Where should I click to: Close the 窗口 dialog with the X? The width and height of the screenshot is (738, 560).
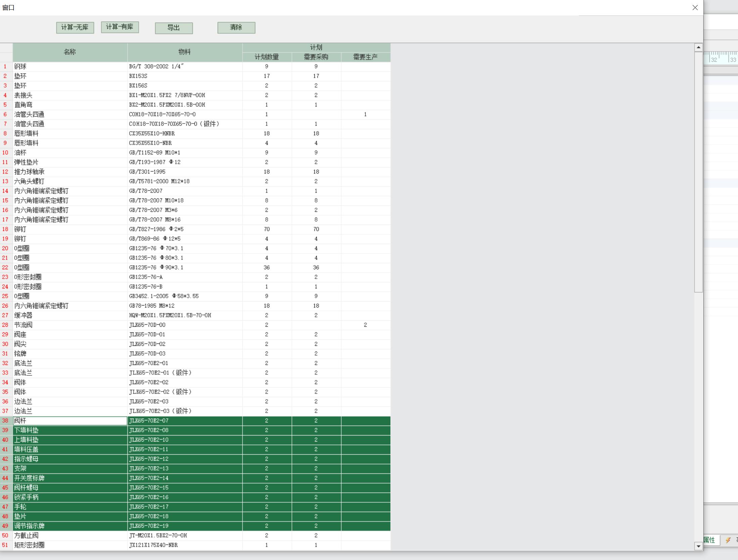695,7
